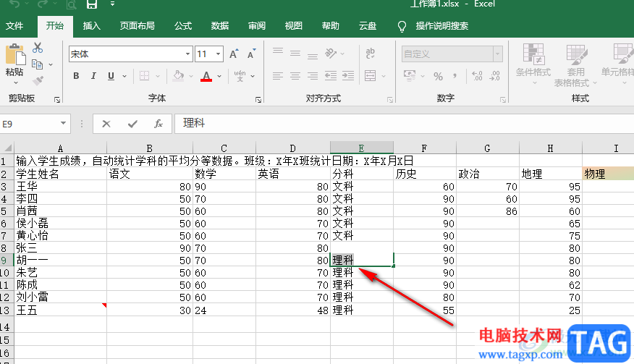This screenshot has width=634, height=364.
Task: Expand the underline style dropdown arrow
Action: tap(124, 76)
